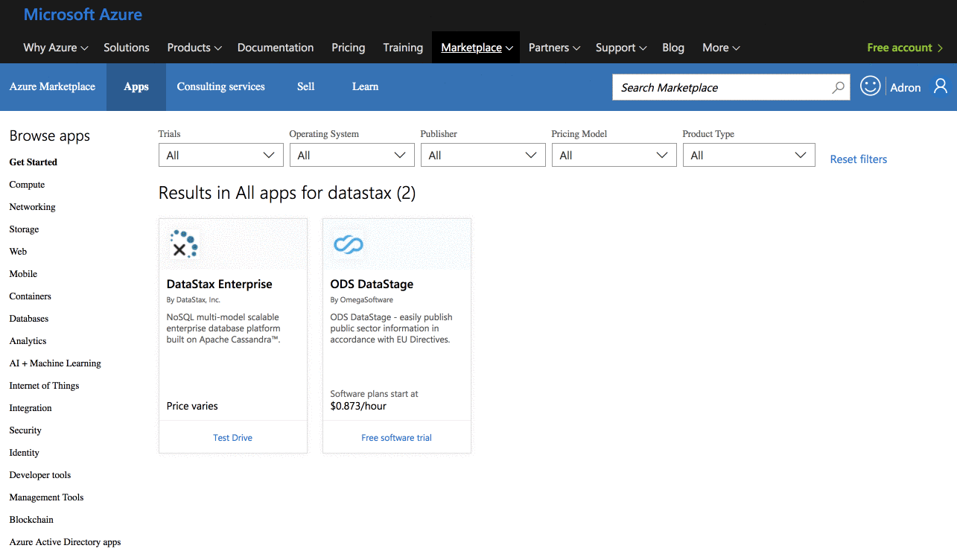Select the Internet of Things category
957x560 pixels.
point(44,386)
